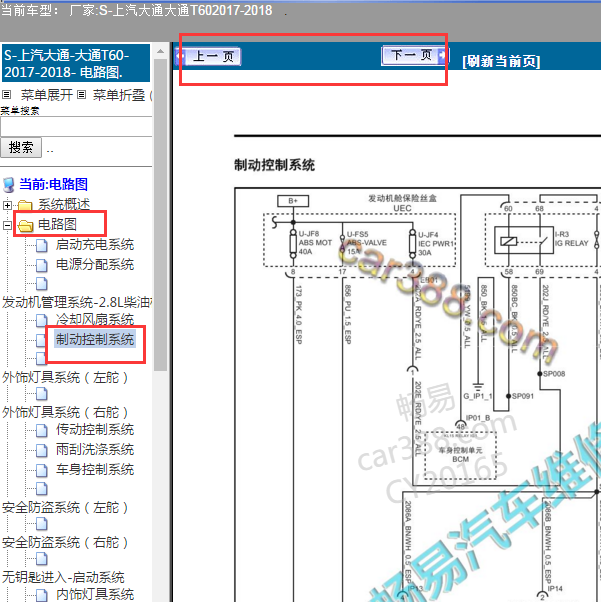Collapse all menus via 菜单折叠
The width and height of the screenshot is (601, 602).
[x=119, y=95]
